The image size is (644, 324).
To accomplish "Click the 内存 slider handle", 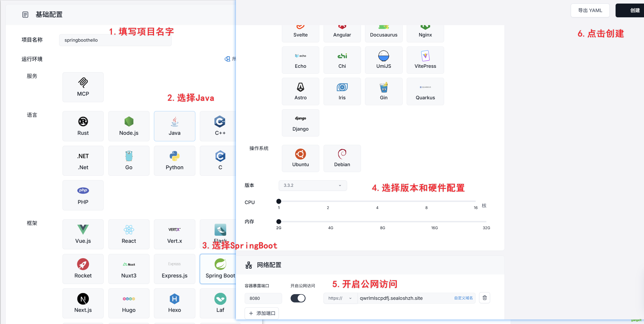I will (279, 221).
